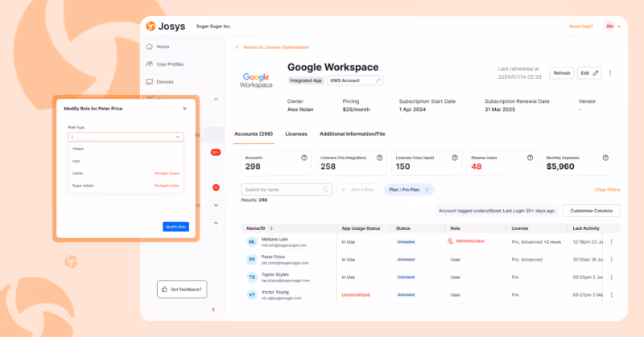Expand the lowest sidebar chevron section

(x=216, y=223)
